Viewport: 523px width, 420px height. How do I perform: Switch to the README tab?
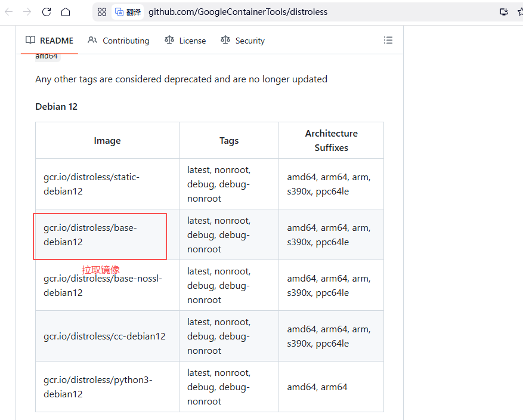[x=49, y=41]
